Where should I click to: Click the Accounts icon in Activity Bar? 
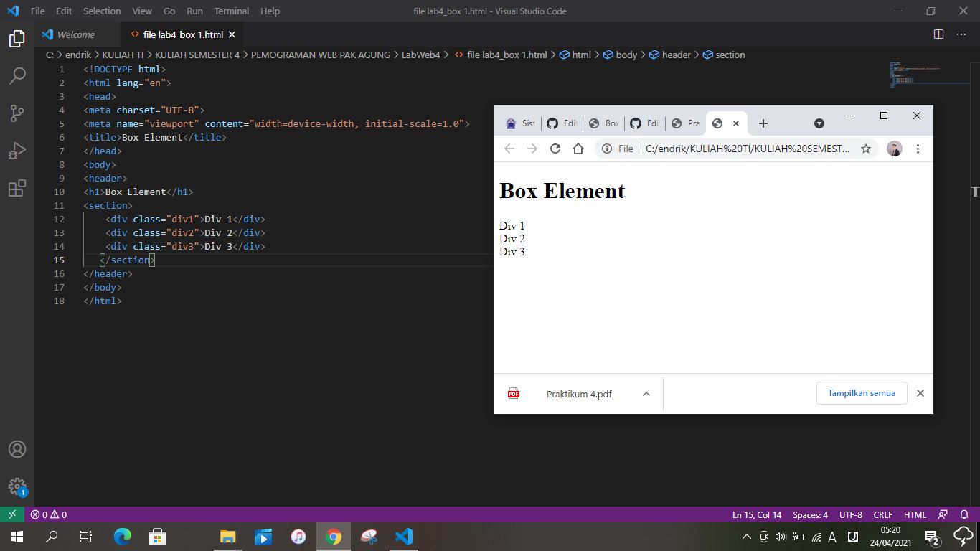[17, 449]
